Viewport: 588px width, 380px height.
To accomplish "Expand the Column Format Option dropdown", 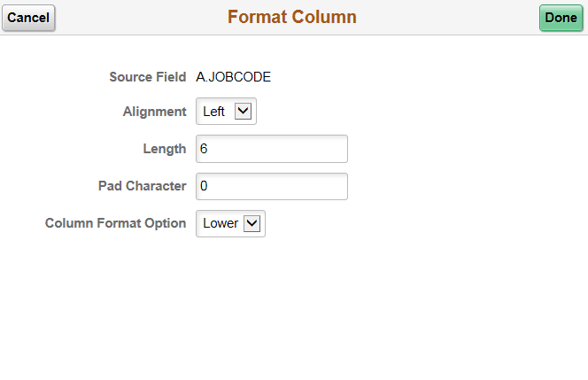I will click(230, 223).
